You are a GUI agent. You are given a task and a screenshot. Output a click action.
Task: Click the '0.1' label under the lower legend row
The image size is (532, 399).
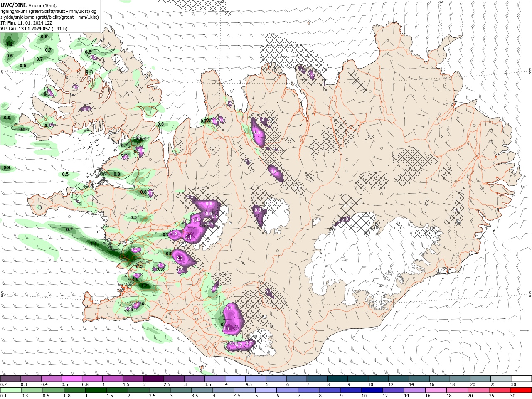3,396
